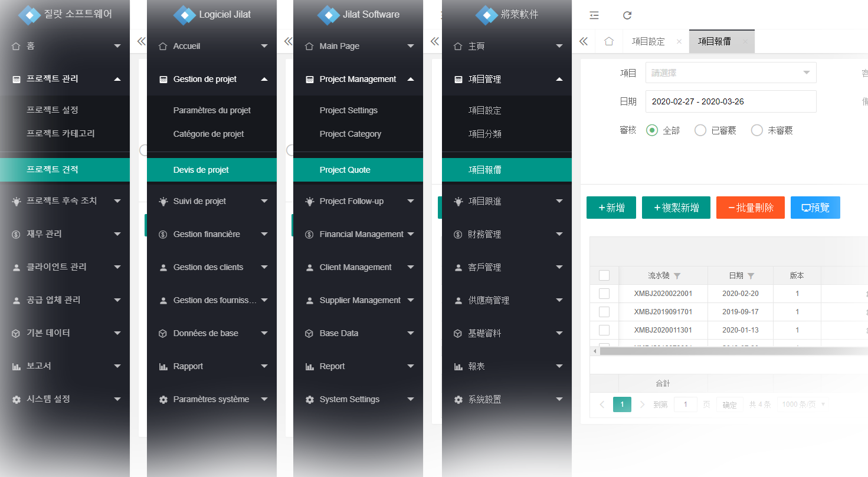The width and height of the screenshot is (868, 477).
Task: Click the home icon tab
Action: click(609, 41)
